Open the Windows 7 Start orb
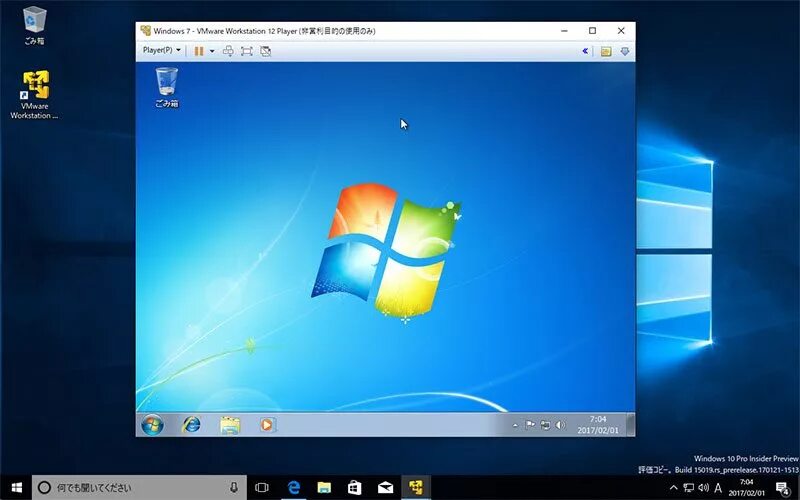 (152, 424)
